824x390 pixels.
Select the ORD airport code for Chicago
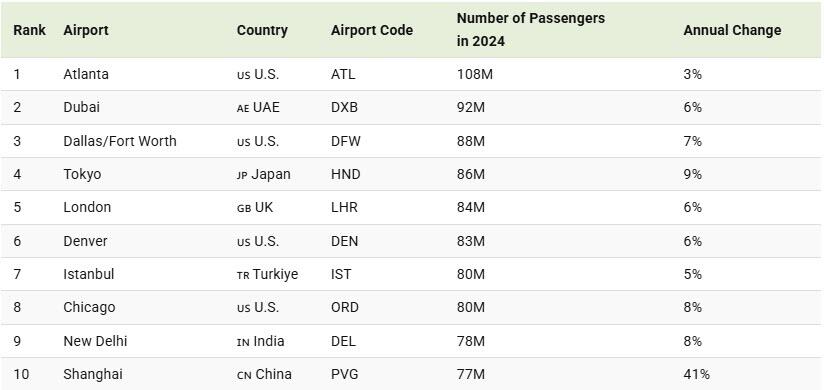click(345, 307)
